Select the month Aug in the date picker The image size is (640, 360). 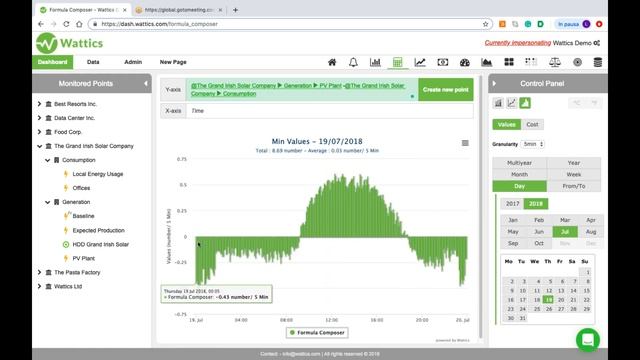591,231
